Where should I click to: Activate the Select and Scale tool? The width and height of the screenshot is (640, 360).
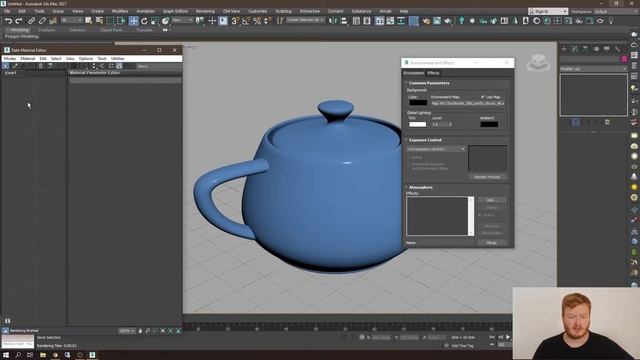(155, 21)
